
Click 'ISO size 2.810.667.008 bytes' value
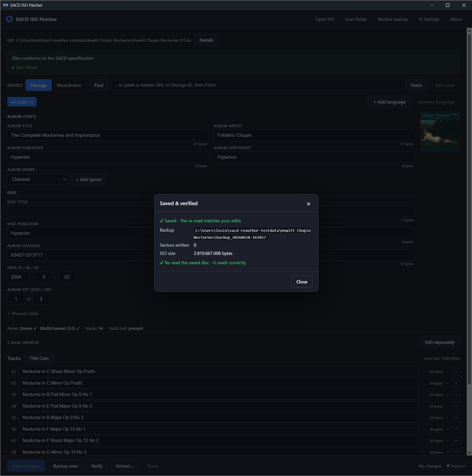(213, 253)
